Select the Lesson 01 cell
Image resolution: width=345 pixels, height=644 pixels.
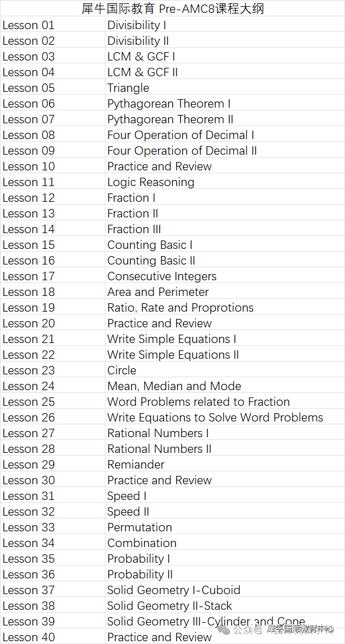point(52,25)
